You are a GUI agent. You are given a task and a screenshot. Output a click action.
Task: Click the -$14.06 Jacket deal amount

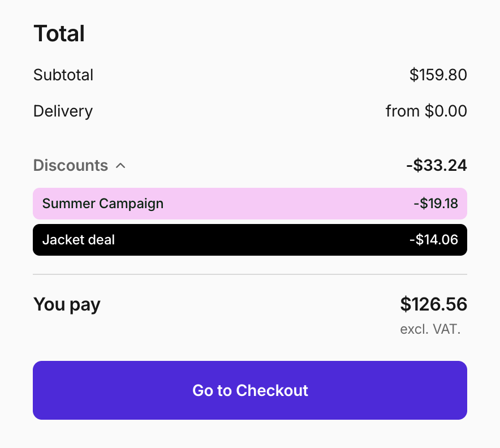(x=434, y=240)
